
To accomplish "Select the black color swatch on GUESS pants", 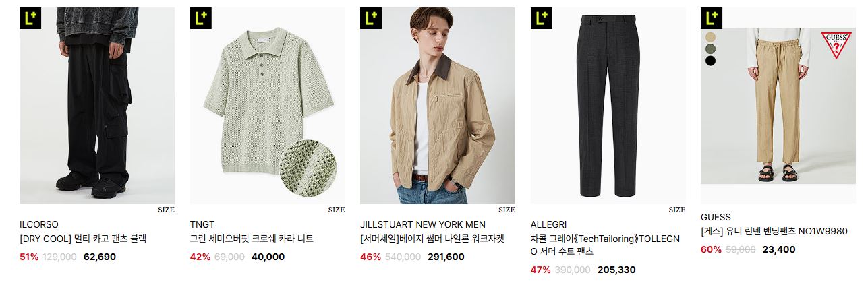I will [710, 61].
